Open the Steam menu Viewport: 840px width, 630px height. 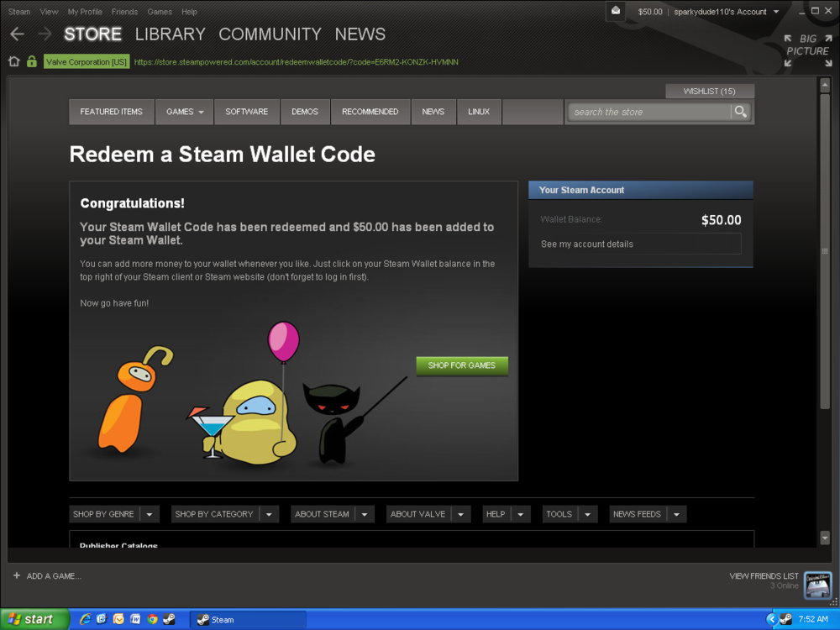19,11
